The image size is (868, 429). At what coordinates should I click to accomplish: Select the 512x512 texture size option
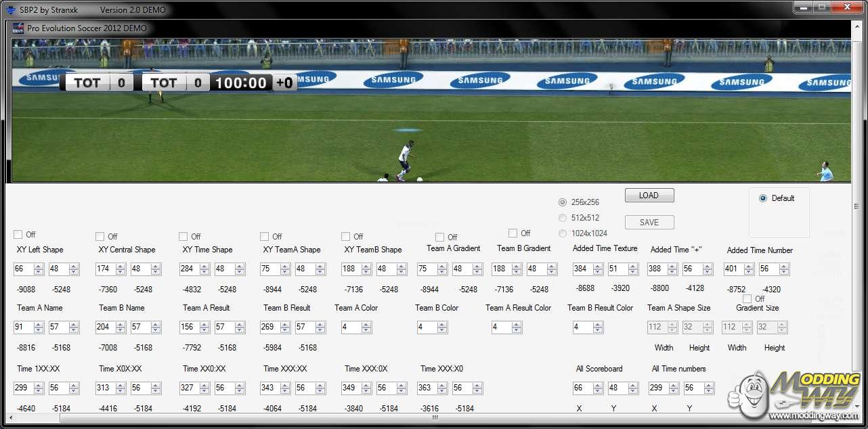click(563, 218)
